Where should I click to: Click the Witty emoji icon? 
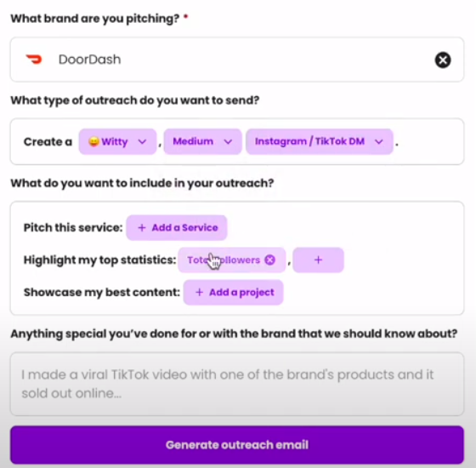93,141
